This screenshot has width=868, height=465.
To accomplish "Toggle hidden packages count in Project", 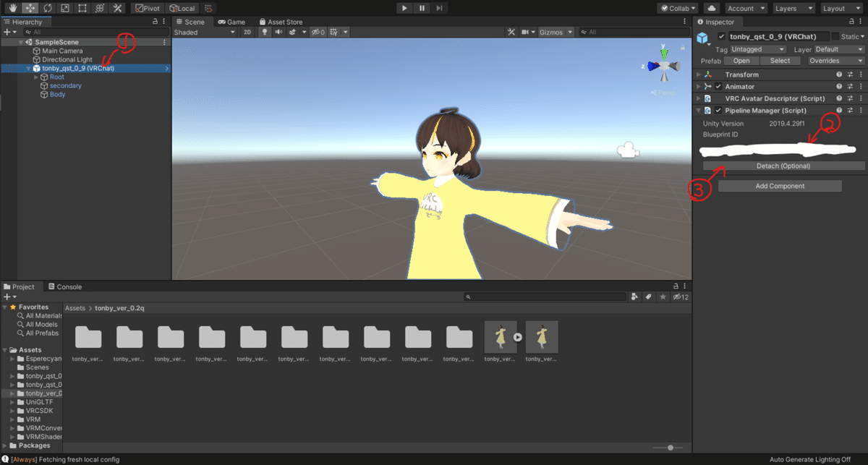I will (680, 297).
